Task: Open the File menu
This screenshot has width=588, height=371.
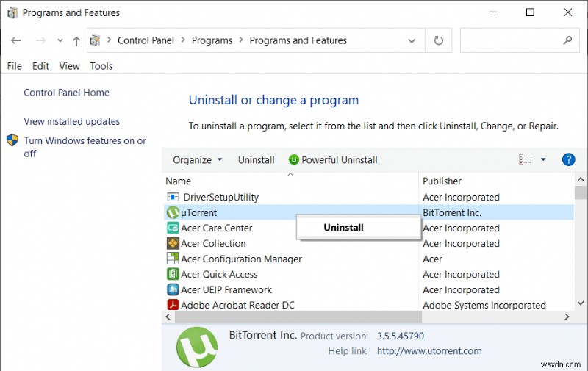Action: 14,66
